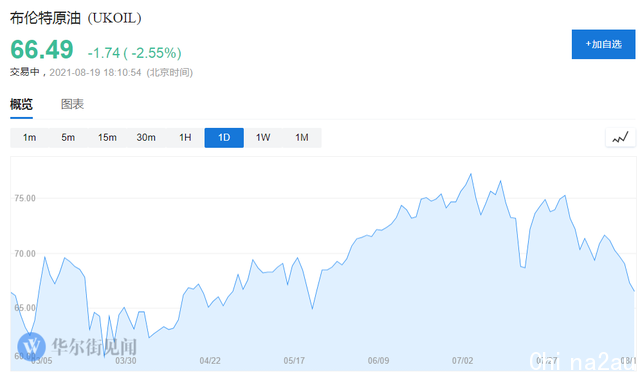Viewport: 640px width, 374px height.
Task: Pick the 1H interval
Action: coord(185,138)
